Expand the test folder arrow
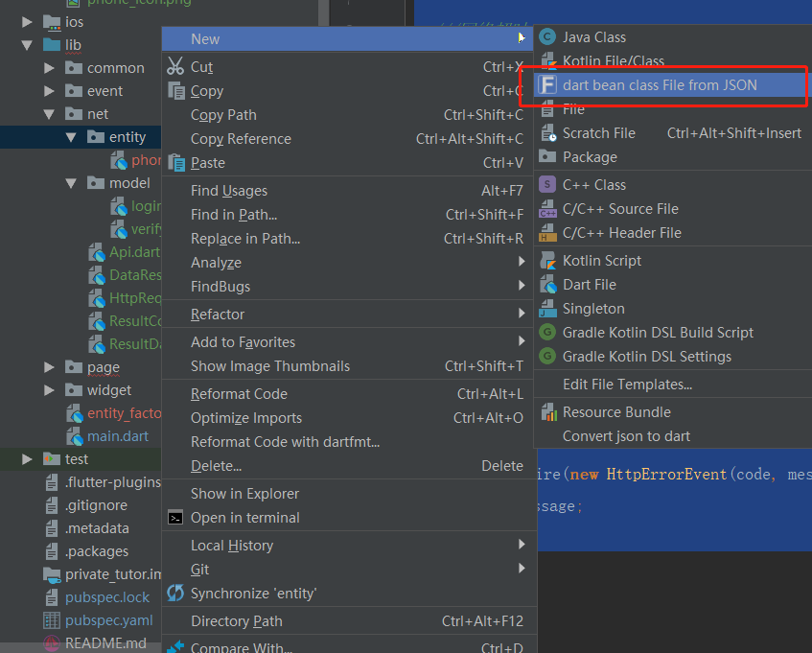Viewport: 812px width, 653px height. click(27, 458)
